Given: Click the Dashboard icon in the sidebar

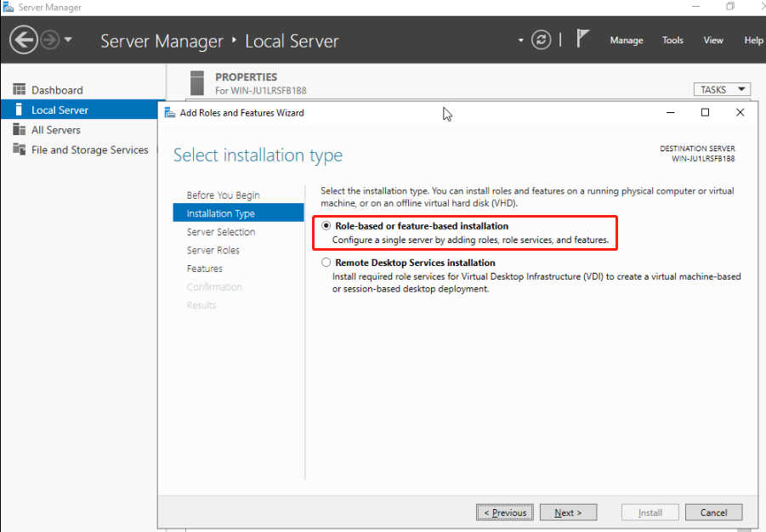Looking at the screenshot, I should coord(19,89).
